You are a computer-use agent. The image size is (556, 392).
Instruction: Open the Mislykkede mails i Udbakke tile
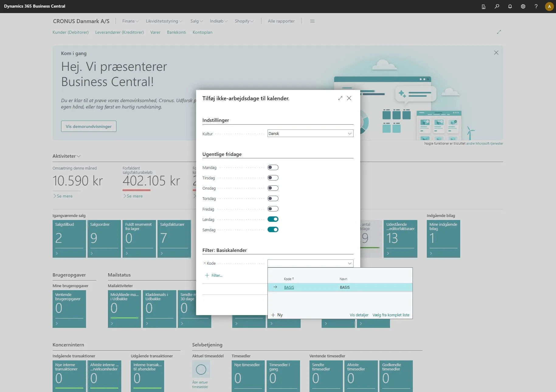tap(124, 309)
